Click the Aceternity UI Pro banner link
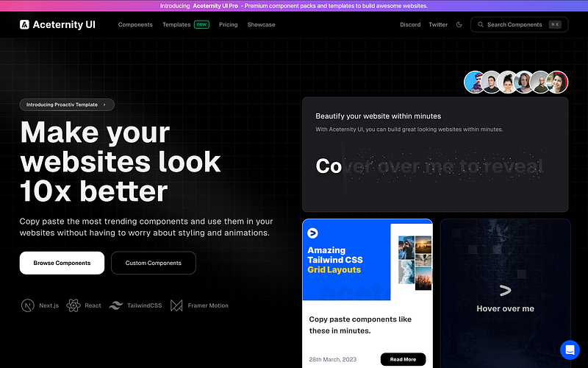The height and width of the screenshot is (368, 588). point(215,6)
